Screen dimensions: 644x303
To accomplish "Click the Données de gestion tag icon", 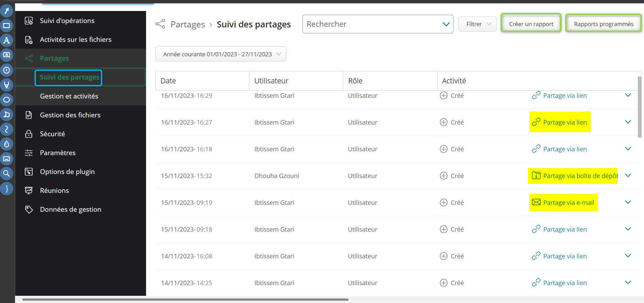I will click(x=29, y=209).
